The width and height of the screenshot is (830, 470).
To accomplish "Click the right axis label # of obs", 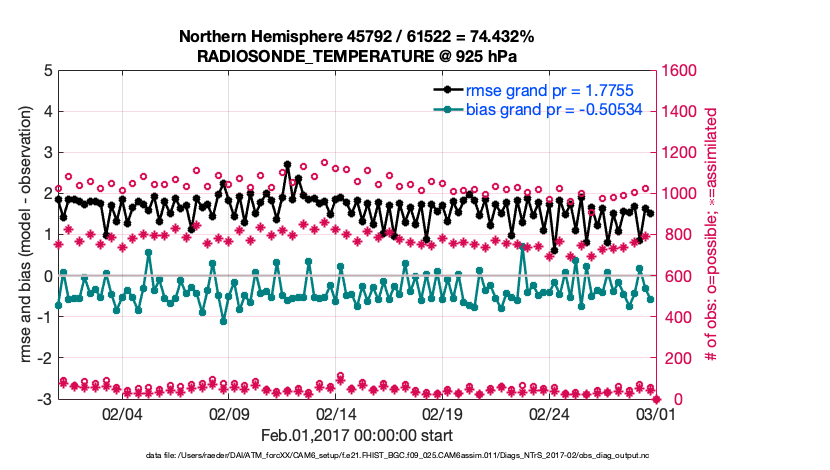I will [712, 234].
